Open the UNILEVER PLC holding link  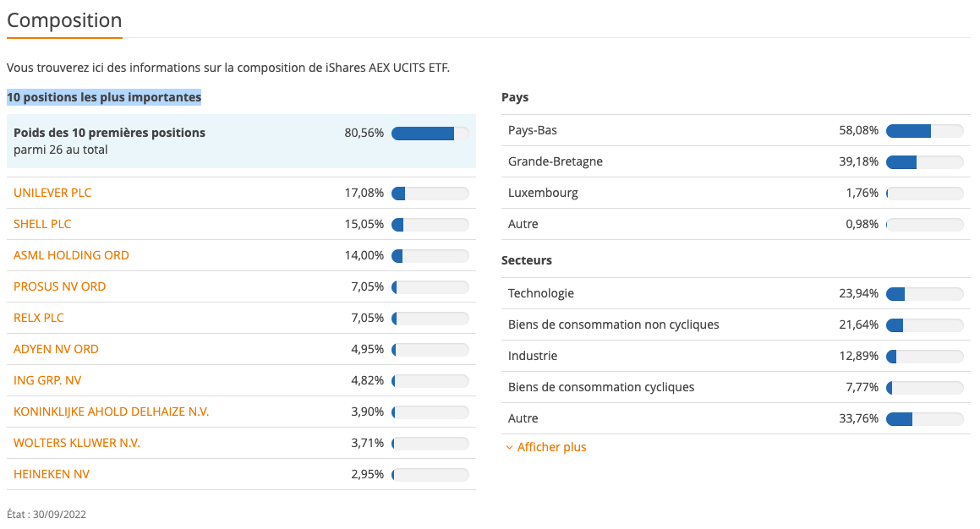pos(52,193)
